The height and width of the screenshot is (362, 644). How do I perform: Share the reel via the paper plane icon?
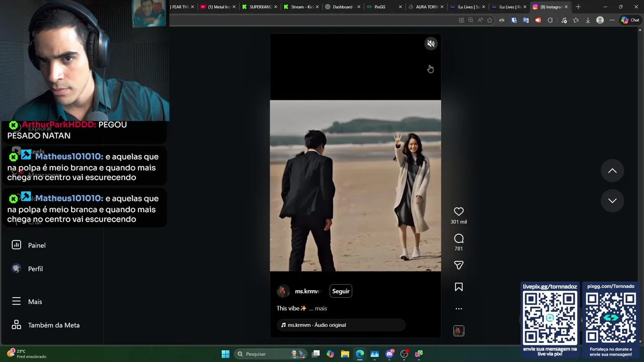pos(458,265)
